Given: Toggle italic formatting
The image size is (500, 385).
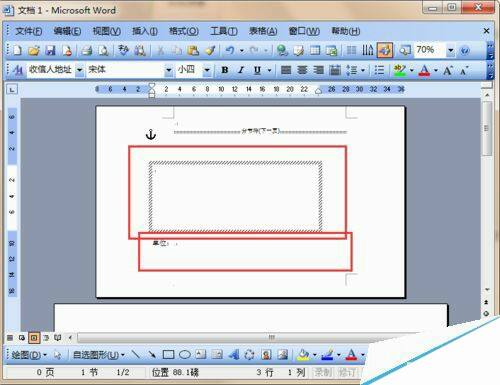Looking at the screenshot, I should point(241,70).
